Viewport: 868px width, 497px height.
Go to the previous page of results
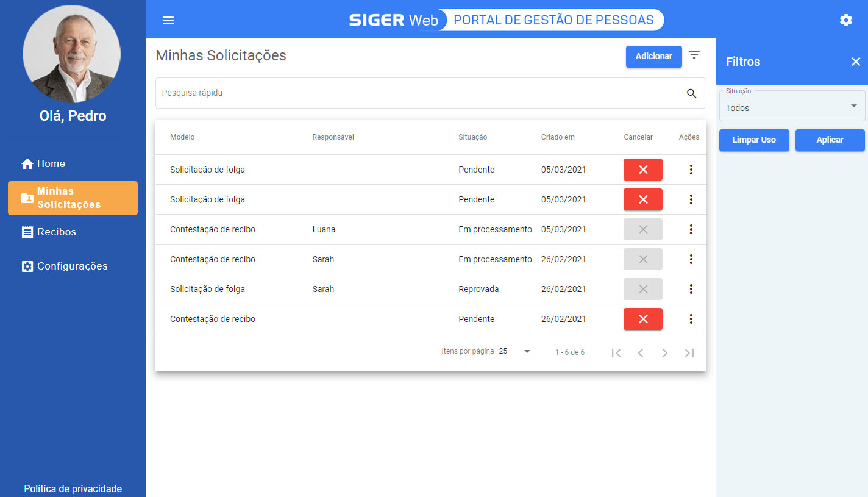pos(641,353)
